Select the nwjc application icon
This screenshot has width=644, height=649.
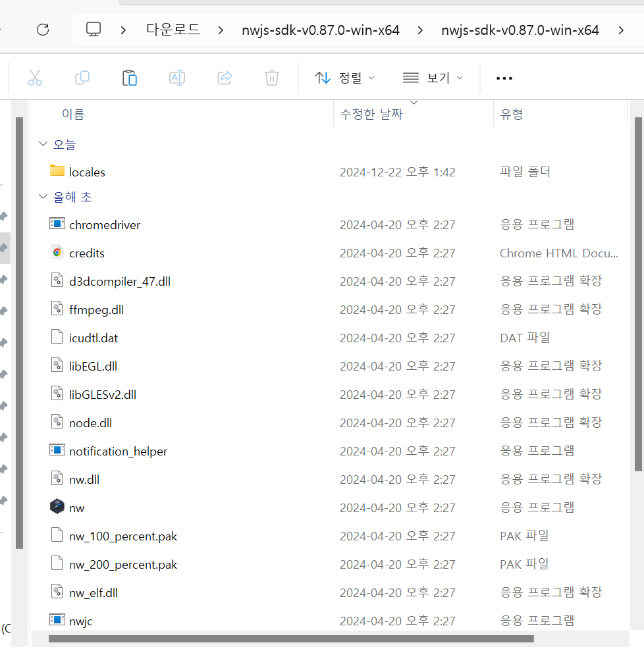[57, 620]
